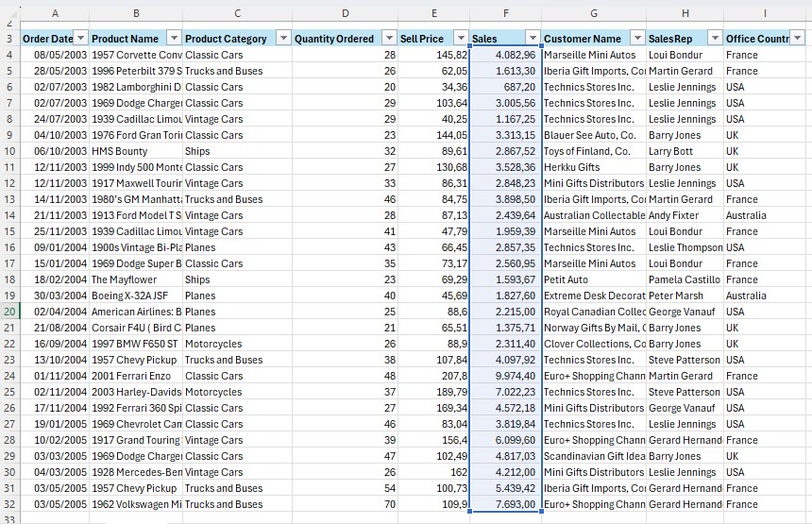
Task: Click the Quantity Ordered filter arrow
Action: click(x=388, y=39)
